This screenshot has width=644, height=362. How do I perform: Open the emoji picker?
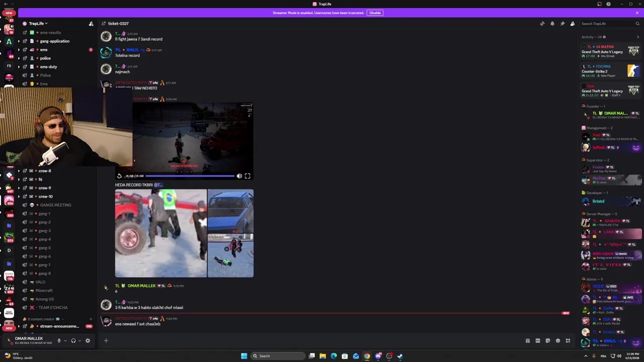coord(557,341)
